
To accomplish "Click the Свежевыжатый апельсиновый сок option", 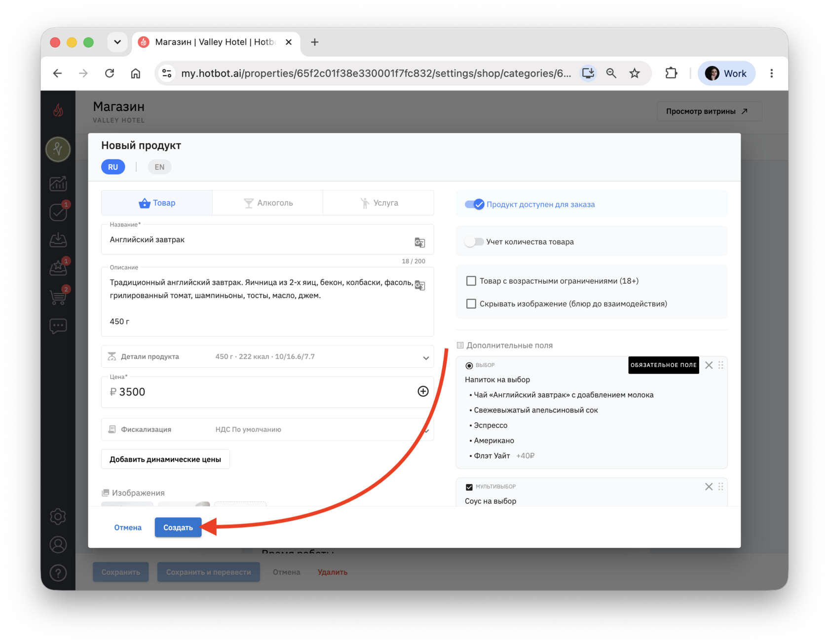I will 536,410.
